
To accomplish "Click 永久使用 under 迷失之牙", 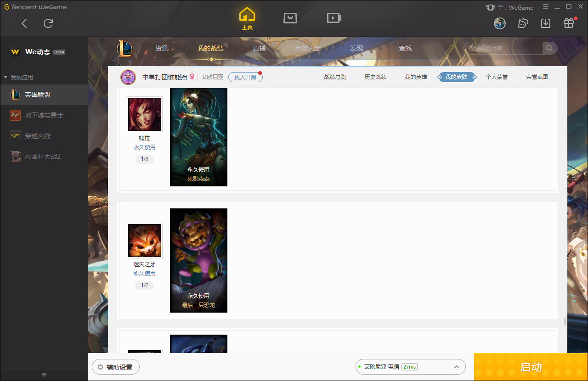I will tap(145, 274).
